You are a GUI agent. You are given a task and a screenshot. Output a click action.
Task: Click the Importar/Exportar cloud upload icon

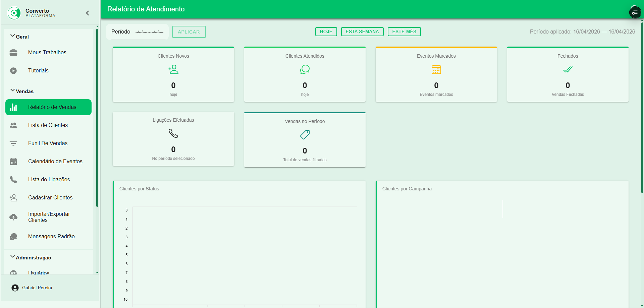tap(13, 217)
